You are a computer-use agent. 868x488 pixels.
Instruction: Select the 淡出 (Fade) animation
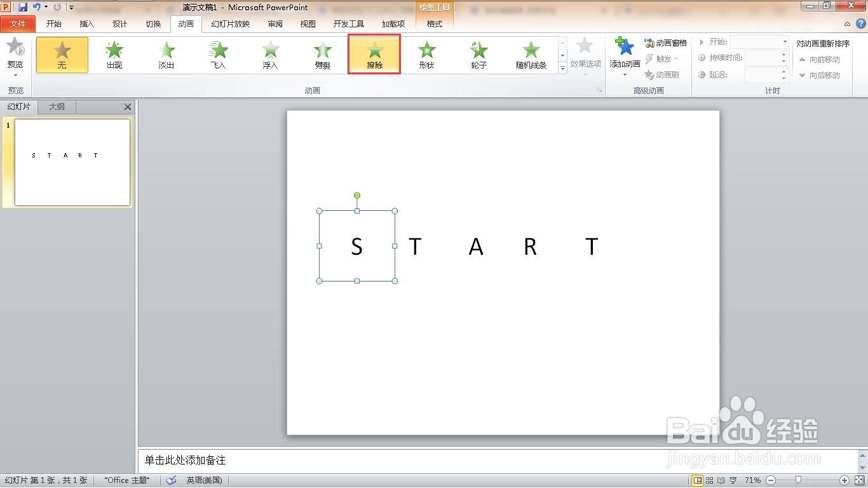[166, 55]
